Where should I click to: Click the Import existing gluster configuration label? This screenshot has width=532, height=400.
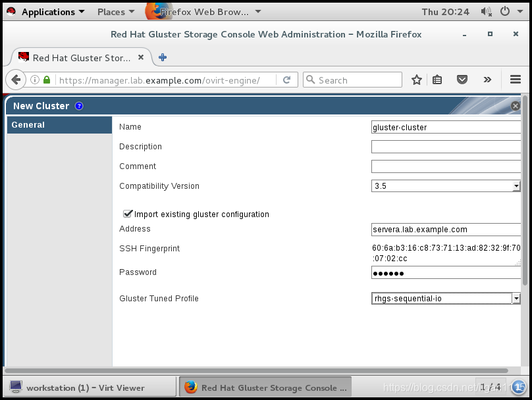201,214
